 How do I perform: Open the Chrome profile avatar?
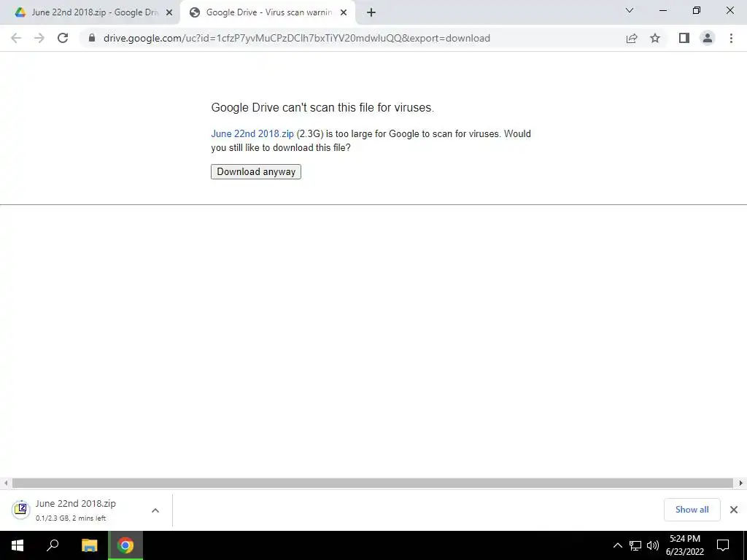pos(708,38)
